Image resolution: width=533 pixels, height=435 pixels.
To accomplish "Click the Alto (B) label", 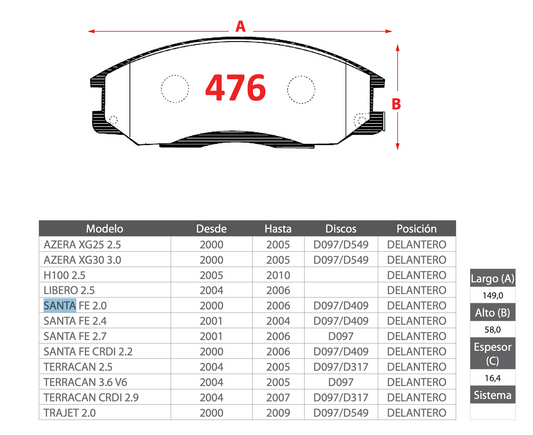I will click(493, 313).
